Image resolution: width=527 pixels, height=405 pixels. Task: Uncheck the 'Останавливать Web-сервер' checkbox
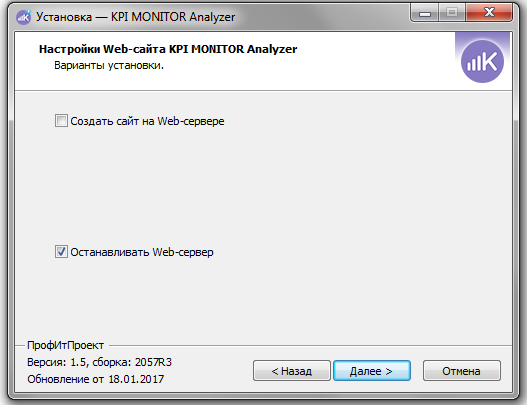pyautogui.click(x=61, y=251)
